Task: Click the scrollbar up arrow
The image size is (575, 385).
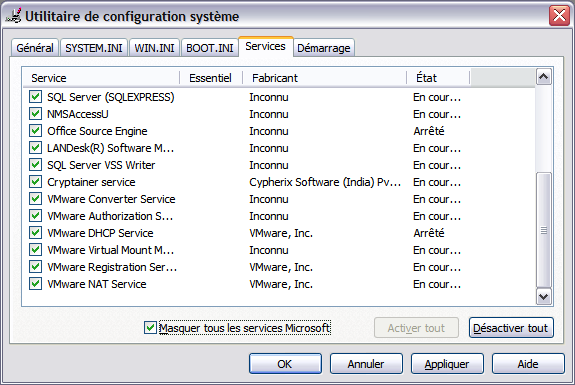Action: (543, 77)
